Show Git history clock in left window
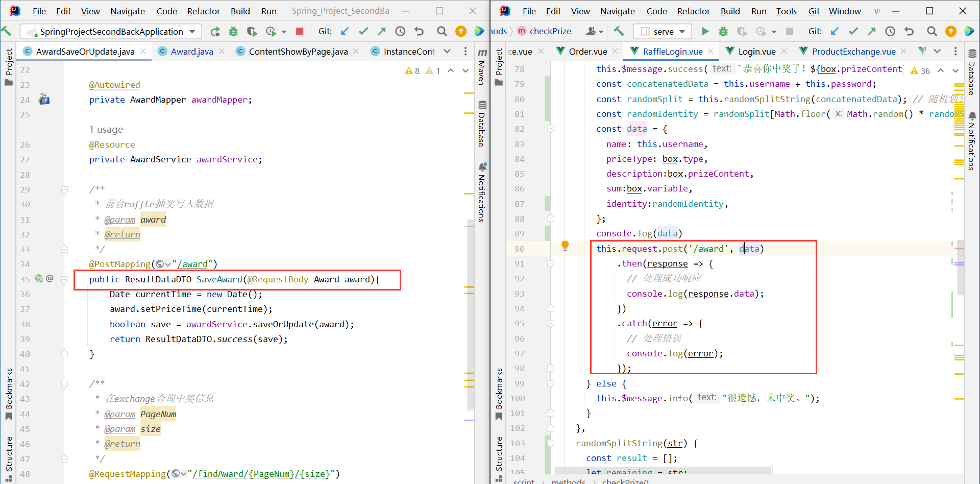 (x=400, y=32)
